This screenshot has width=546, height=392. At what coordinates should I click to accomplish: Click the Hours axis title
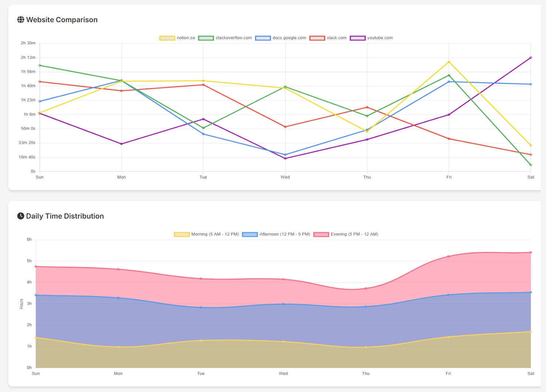point(21,304)
